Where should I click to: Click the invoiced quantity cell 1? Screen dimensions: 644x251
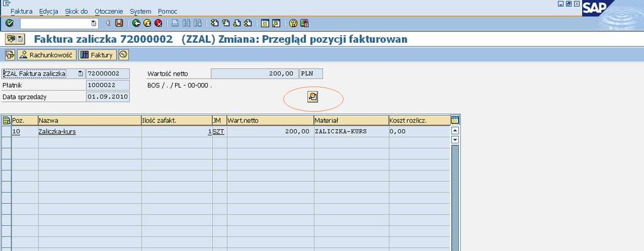[177, 131]
